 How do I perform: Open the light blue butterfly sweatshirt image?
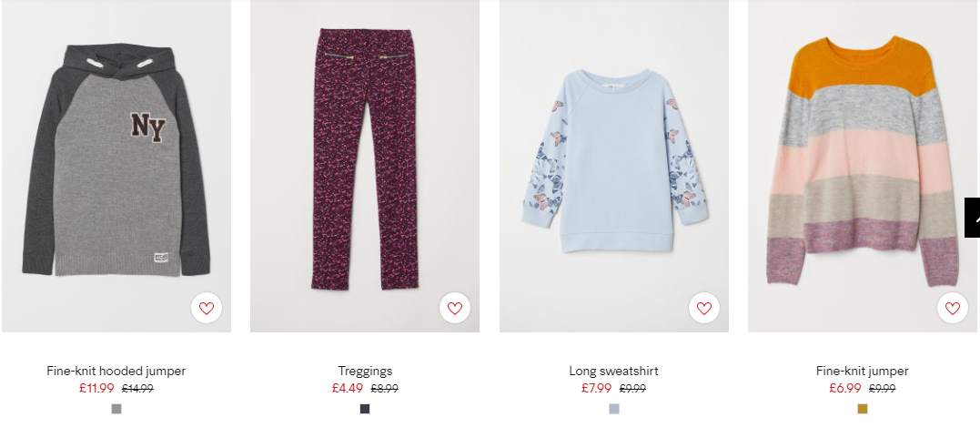click(x=613, y=166)
